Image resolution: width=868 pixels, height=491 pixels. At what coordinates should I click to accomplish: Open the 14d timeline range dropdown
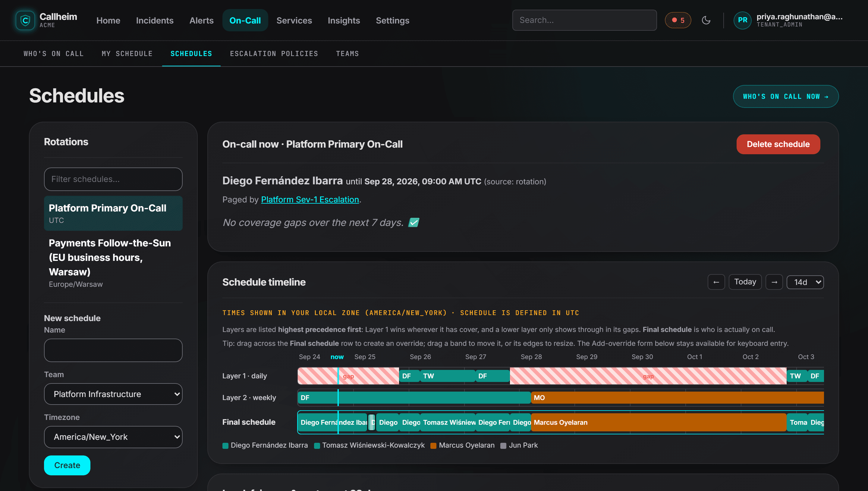[x=805, y=282]
